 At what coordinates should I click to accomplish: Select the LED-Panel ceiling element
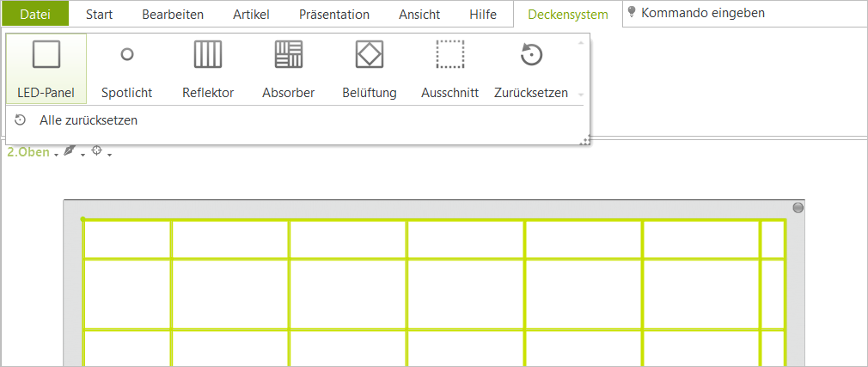[46, 69]
